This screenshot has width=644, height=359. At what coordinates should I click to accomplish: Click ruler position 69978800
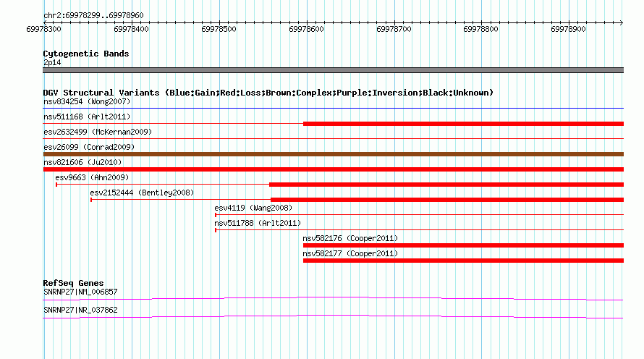pos(480,29)
